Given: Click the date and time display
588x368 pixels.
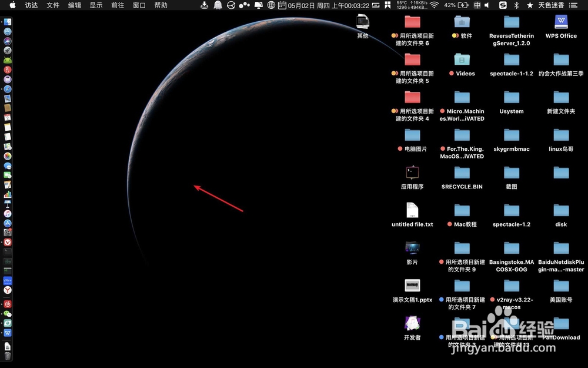Looking at the screenshot, I should (x=329, y=6).
